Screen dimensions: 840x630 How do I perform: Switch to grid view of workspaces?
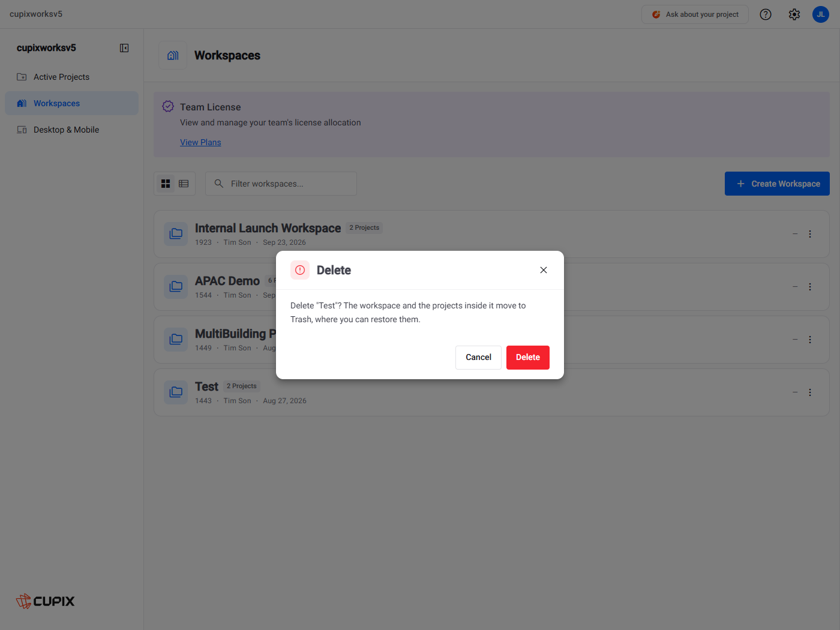click(x=166, y=184)
